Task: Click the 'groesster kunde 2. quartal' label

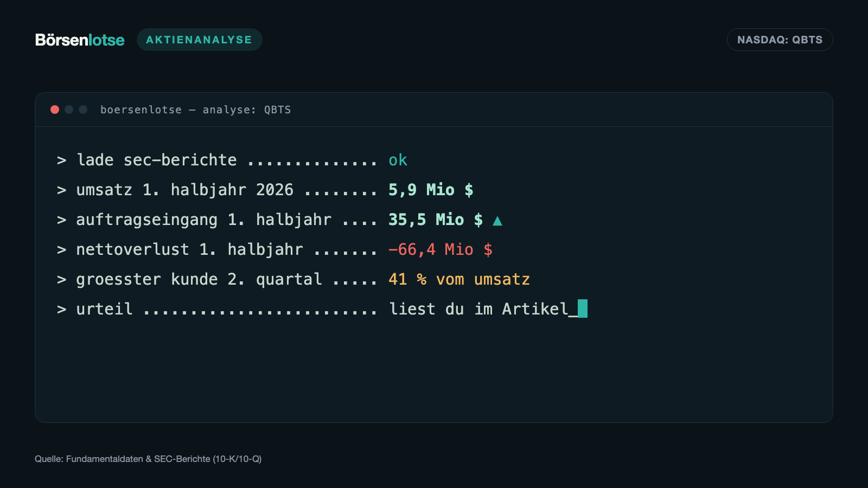Action: [199, 279]
